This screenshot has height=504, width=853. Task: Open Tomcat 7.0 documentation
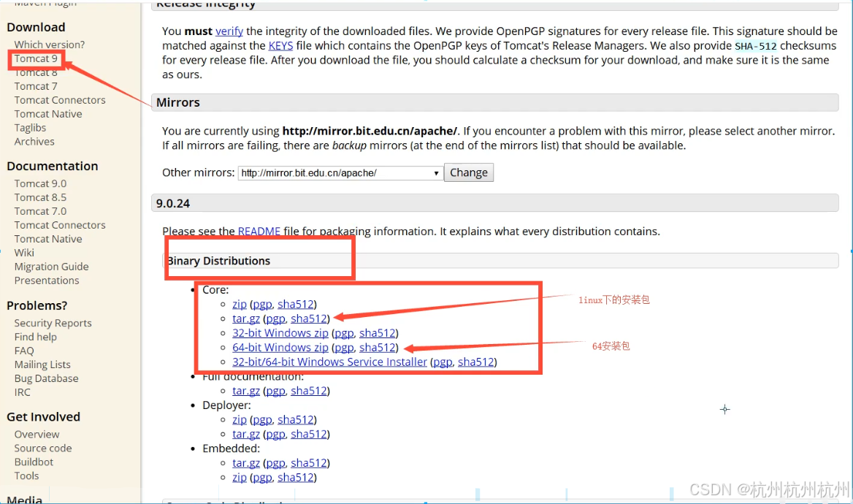(40, 211)
